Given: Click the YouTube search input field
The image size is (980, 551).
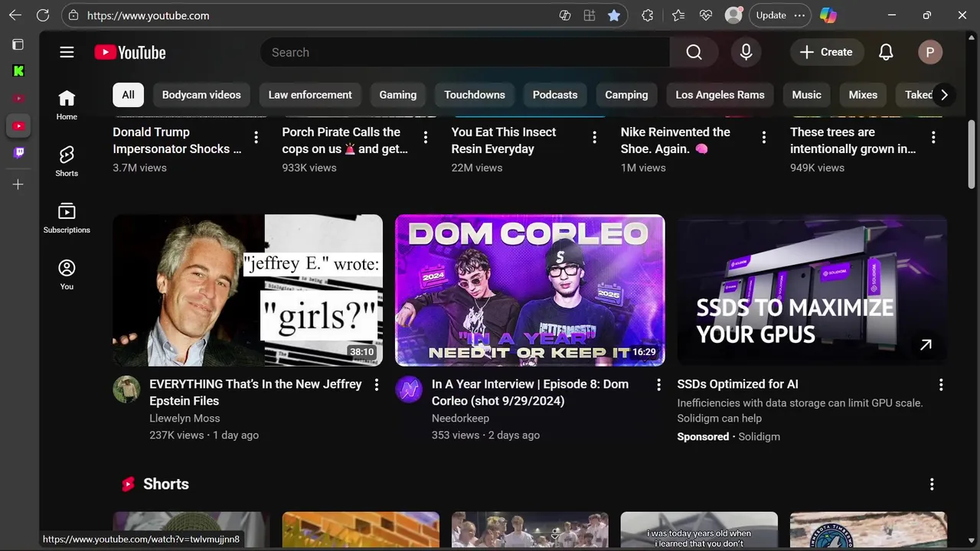Looking at the screenshot, I should click(465, 52).
